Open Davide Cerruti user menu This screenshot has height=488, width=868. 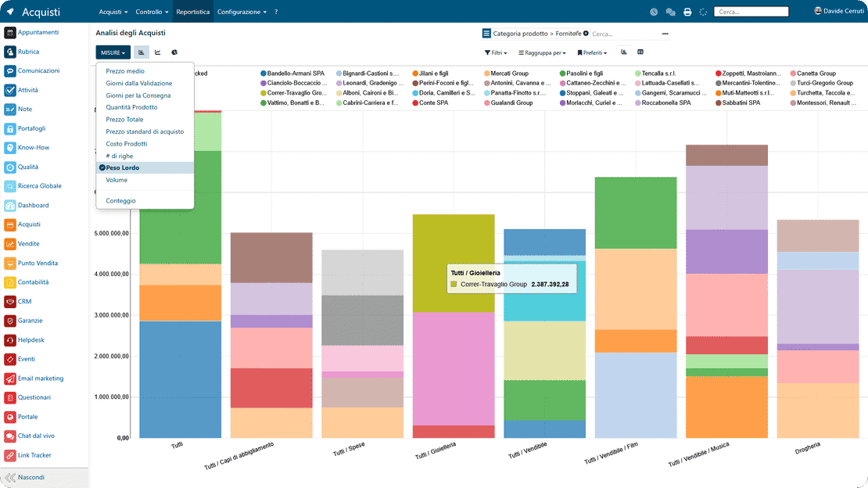pyautogui.click(x=838, y=11)
